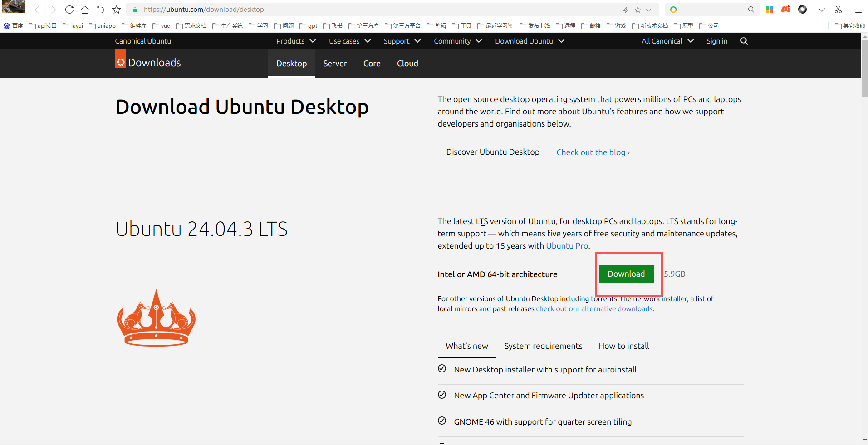
Task: Expand the Download Ubuntu menu
Action: 530,41
